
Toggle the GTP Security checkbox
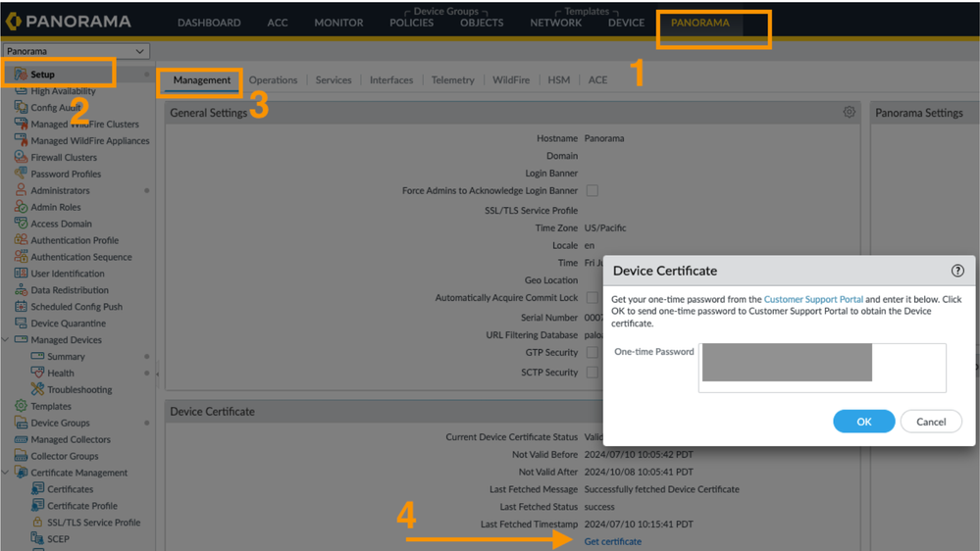(x=592, y=352)
